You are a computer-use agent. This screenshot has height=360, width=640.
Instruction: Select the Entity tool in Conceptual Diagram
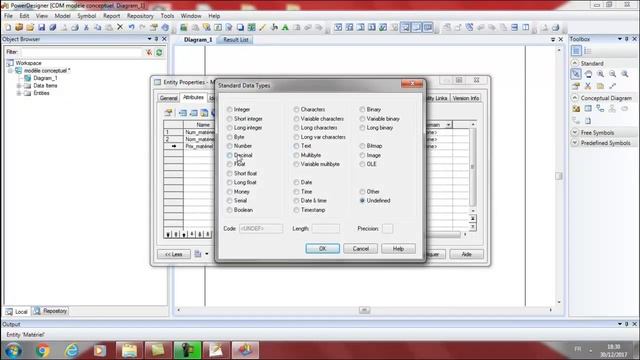tap(588, 109)
